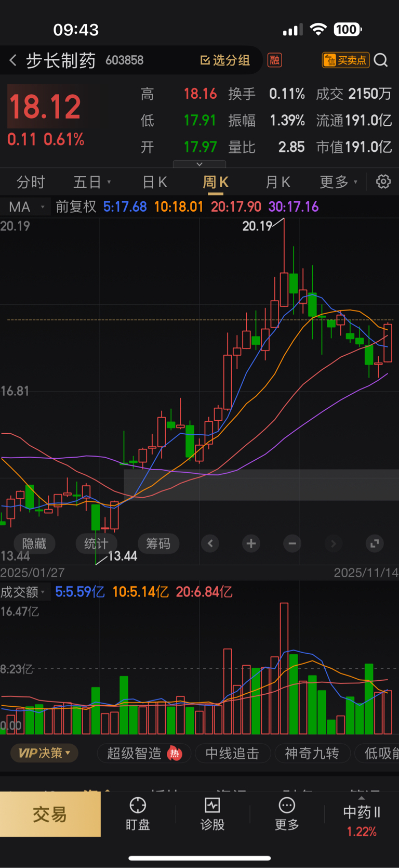Tap the current price 18.12

[45, 107]
